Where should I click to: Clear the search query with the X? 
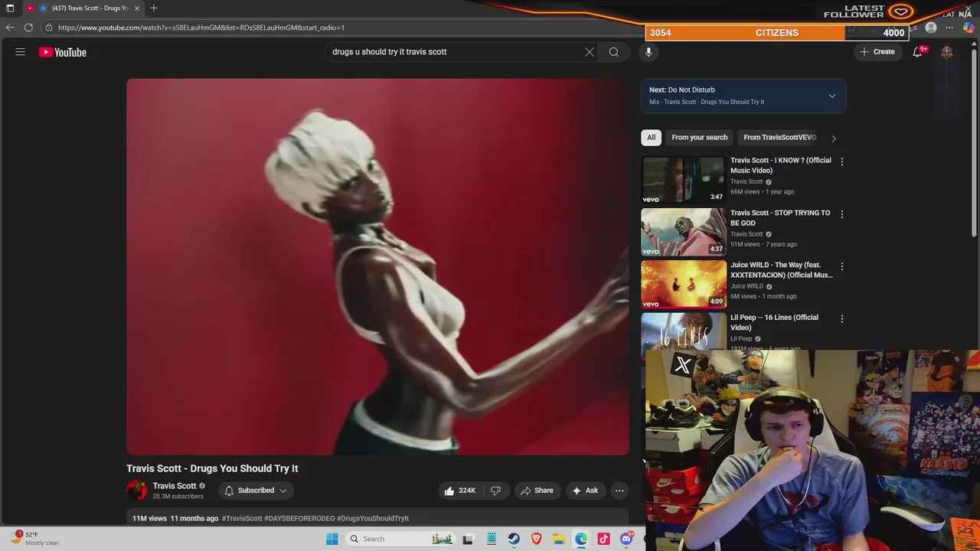[590, 52]
